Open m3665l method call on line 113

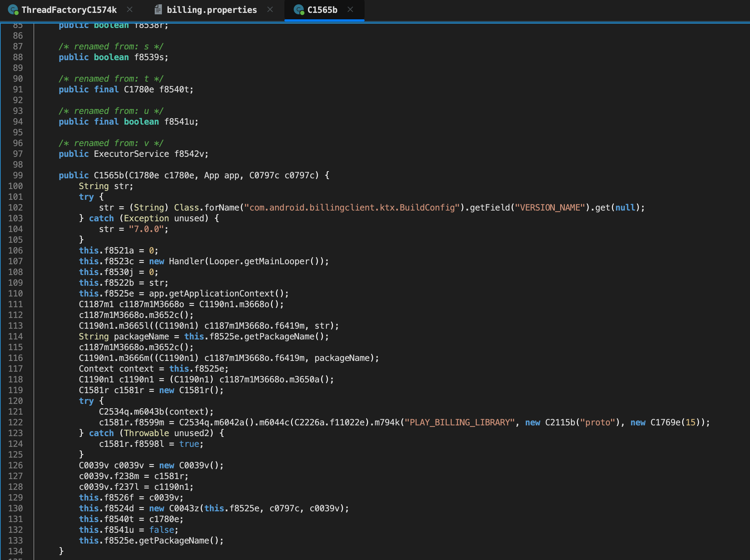point(134,326)
